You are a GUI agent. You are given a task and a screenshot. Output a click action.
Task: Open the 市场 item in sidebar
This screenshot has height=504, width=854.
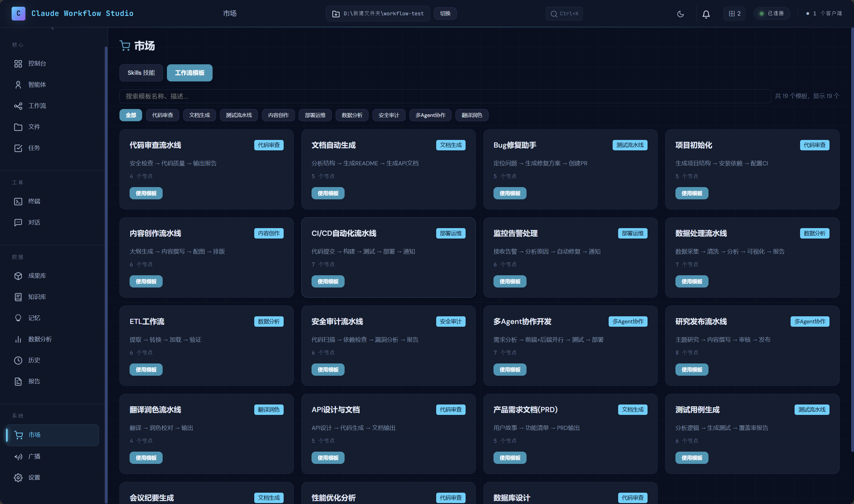coord(53,435)
